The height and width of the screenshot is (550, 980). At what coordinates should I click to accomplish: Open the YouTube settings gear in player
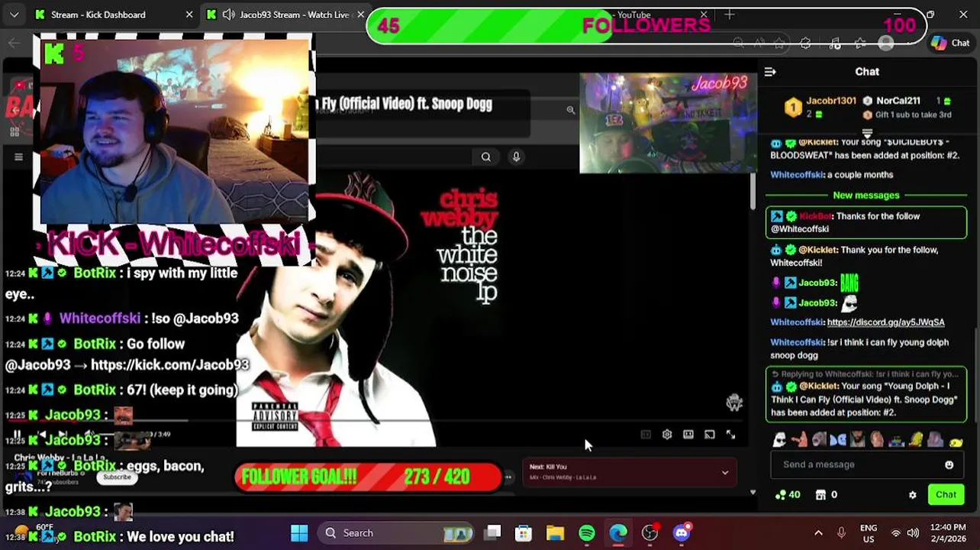[667, 435]
